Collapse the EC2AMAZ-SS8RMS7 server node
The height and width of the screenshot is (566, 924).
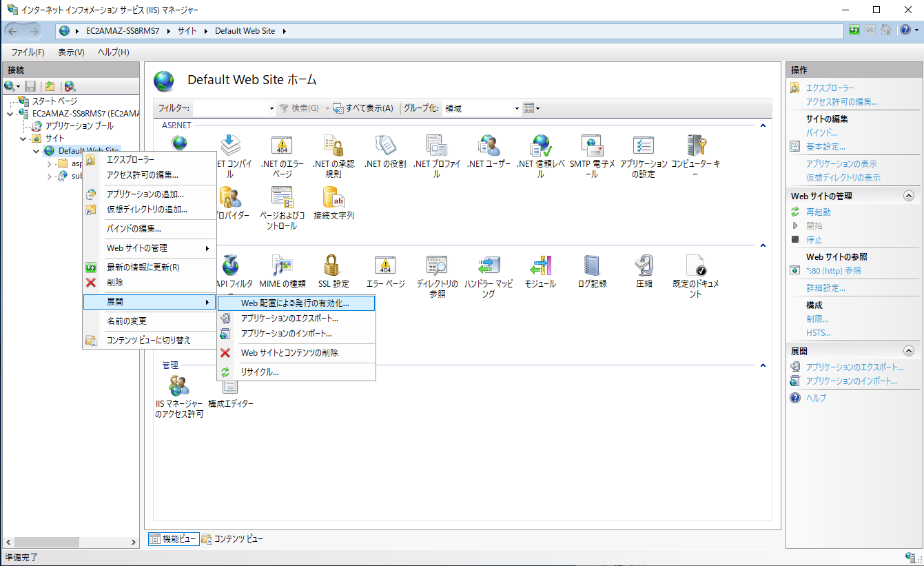(x=10, y=113)
